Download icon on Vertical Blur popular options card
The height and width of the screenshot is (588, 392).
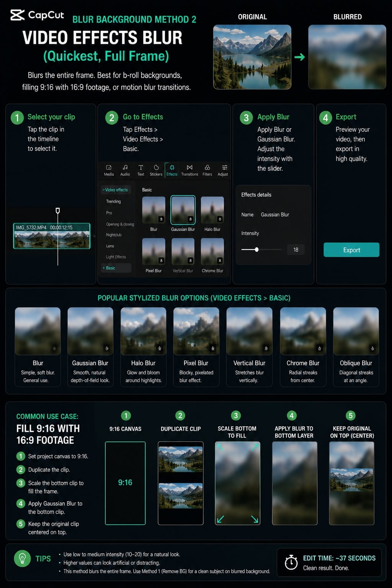(266, 348)
